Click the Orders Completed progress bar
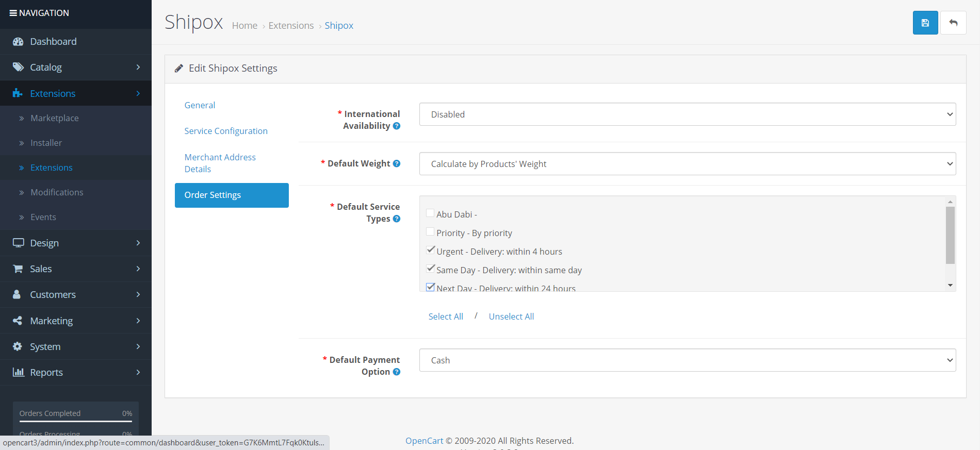 pos(76,421)
